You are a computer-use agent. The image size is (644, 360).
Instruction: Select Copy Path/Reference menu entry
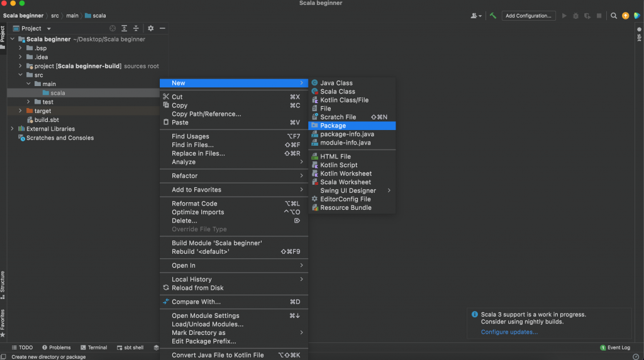coord(234,114)
